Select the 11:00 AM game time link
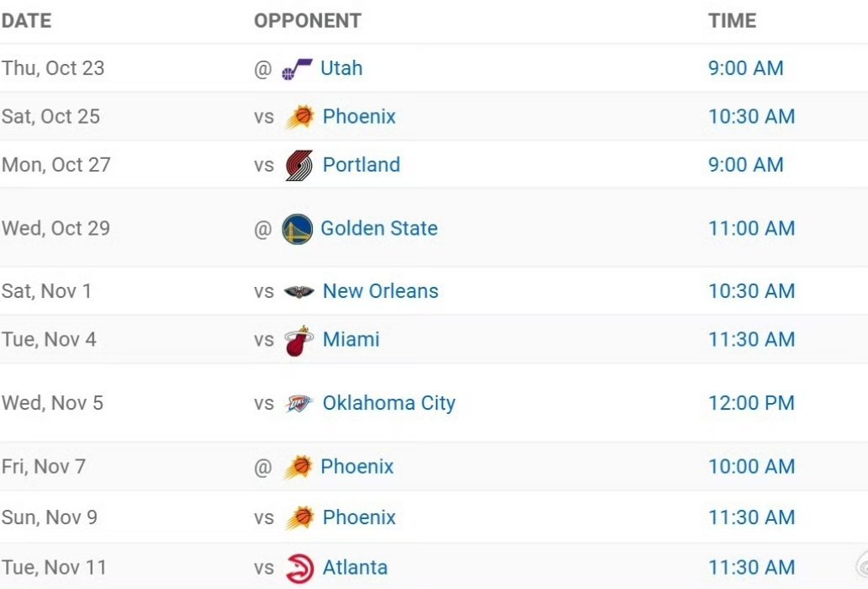Screen dimensions: 868x589 pyautogui.click(x=751, y=228)
